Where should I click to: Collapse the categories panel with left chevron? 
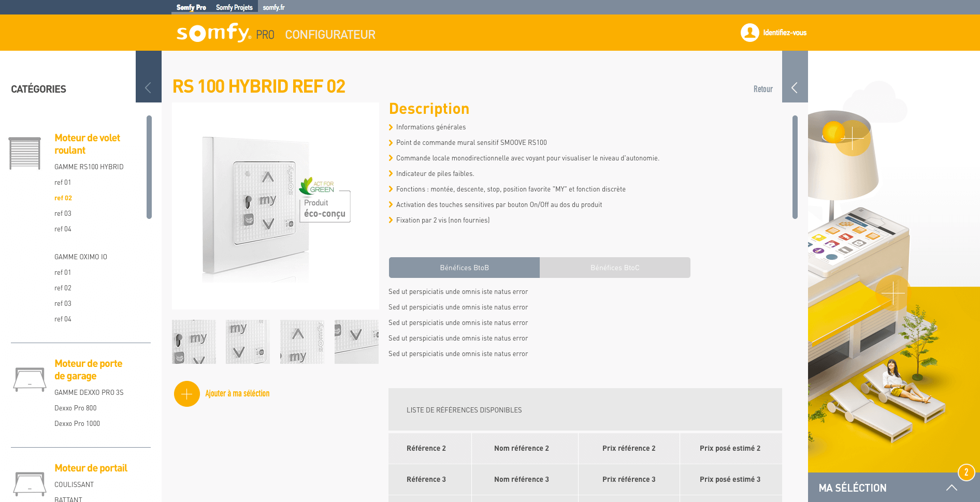[x=148, y=87]
